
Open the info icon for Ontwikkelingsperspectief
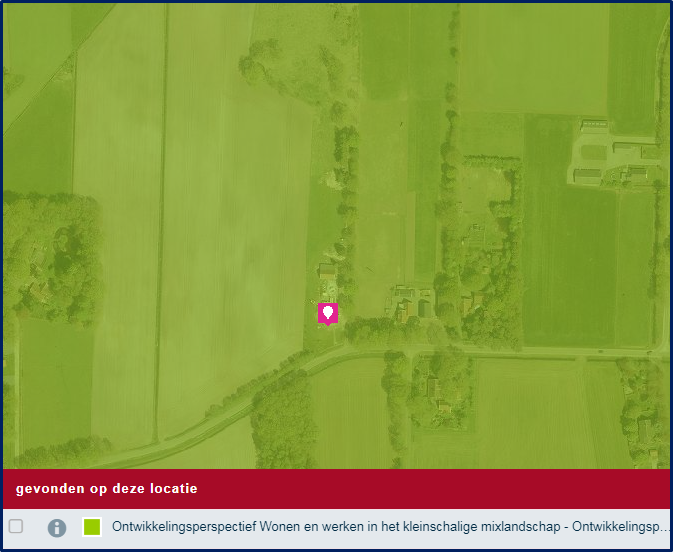57,528
